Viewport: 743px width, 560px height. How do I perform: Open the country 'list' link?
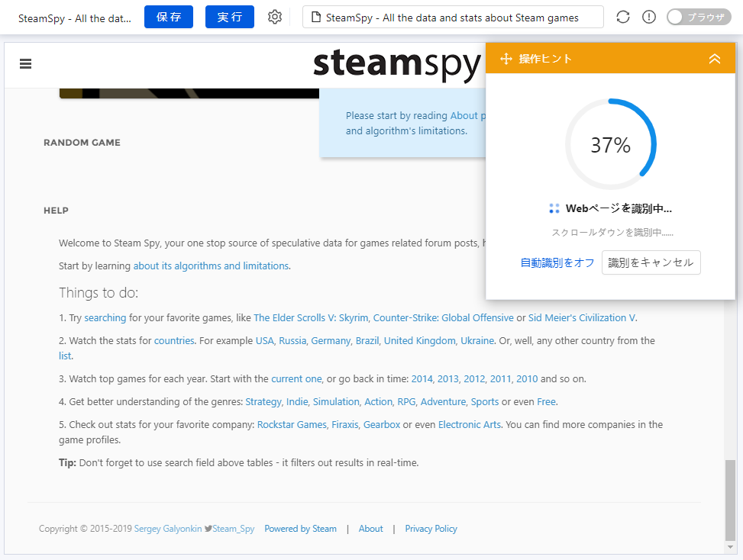(x=65, y=356)
